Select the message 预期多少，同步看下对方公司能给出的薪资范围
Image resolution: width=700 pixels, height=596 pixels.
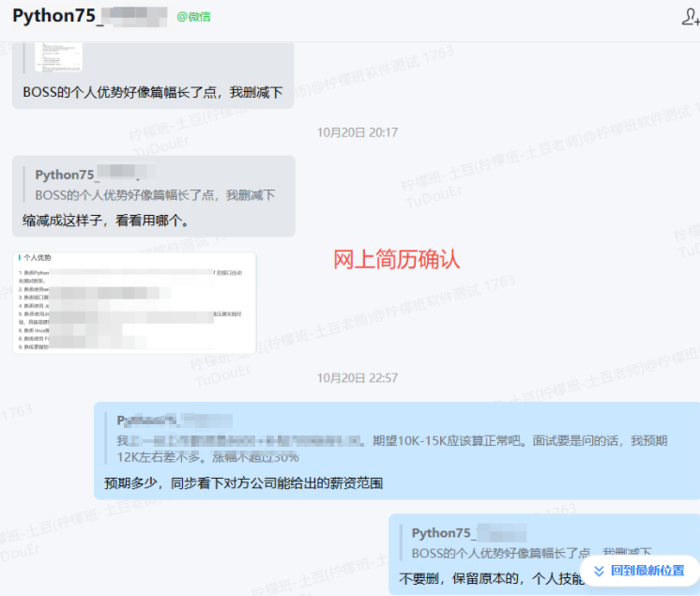pyautogui.click(x=244, y=483)
